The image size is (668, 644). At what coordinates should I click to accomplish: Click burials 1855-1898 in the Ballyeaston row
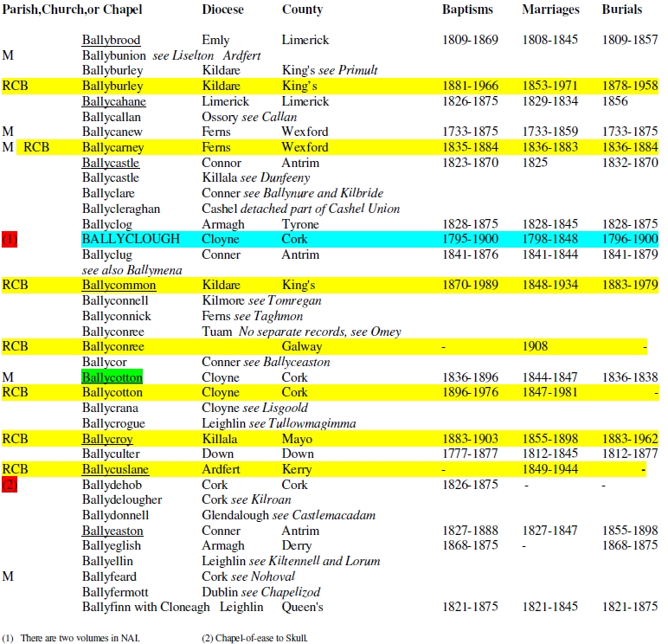tap(630, 531)
